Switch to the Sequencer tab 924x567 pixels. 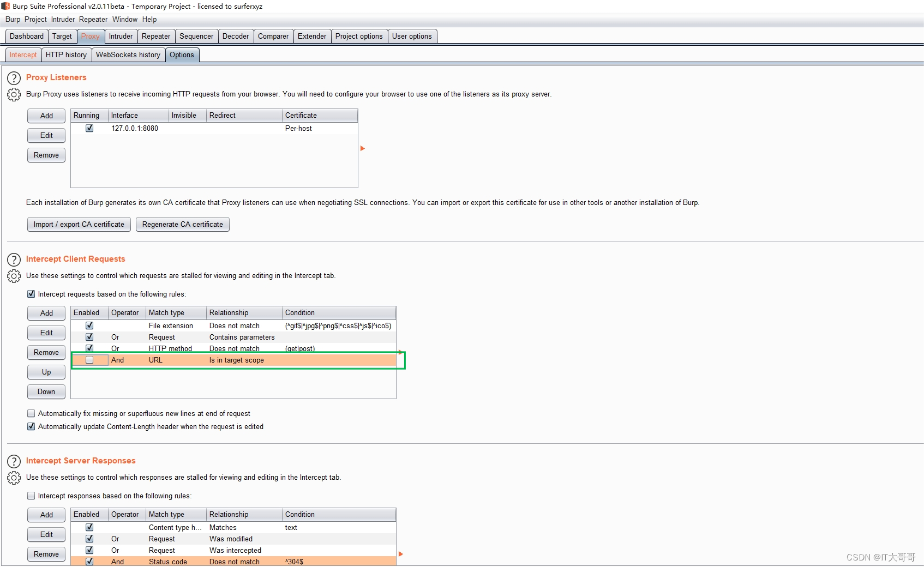pos(196,37)
